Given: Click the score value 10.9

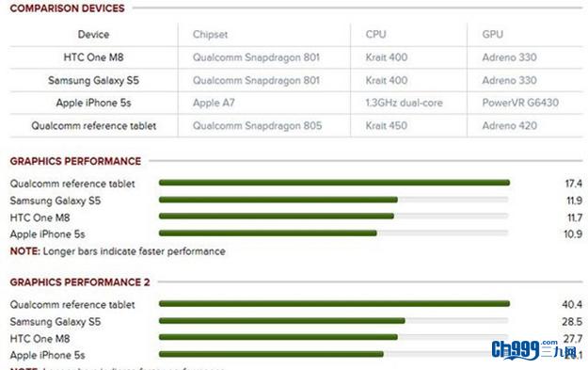Looking at the screenshot, I should [573, 234].
